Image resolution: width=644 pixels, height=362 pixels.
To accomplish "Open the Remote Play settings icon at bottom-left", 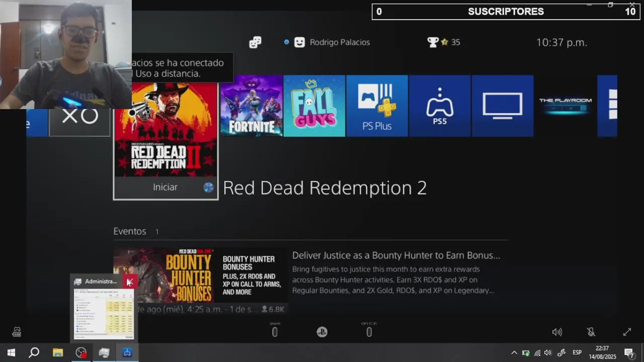I will pos(17,332).
